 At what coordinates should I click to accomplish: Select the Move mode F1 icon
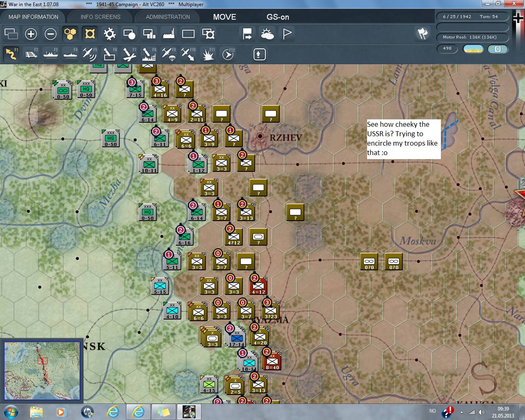pos(11,54)
